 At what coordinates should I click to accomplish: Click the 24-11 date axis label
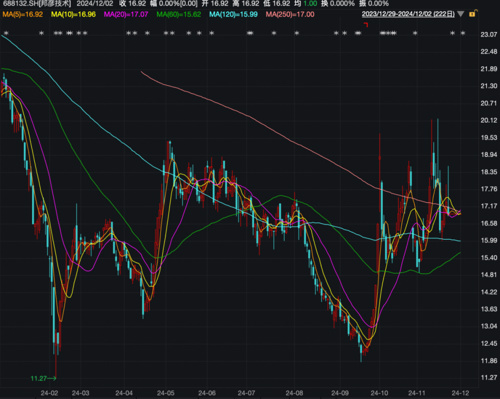pos(417,393)
